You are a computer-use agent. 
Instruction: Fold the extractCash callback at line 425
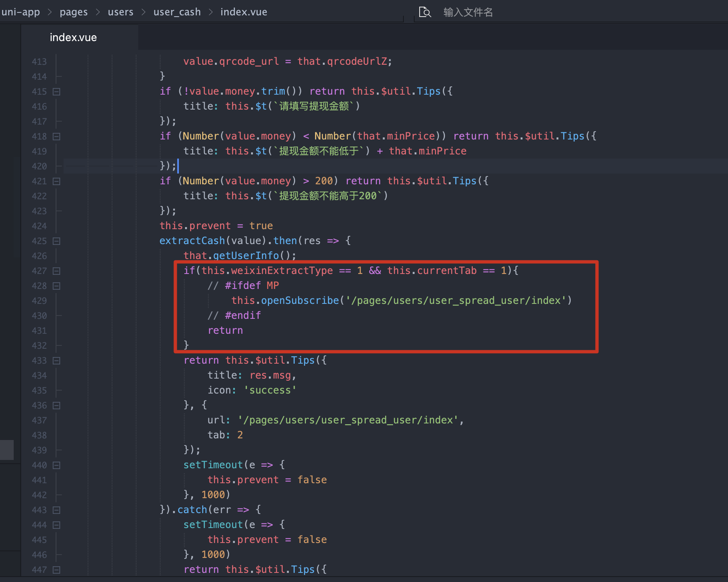coord(57,241)
